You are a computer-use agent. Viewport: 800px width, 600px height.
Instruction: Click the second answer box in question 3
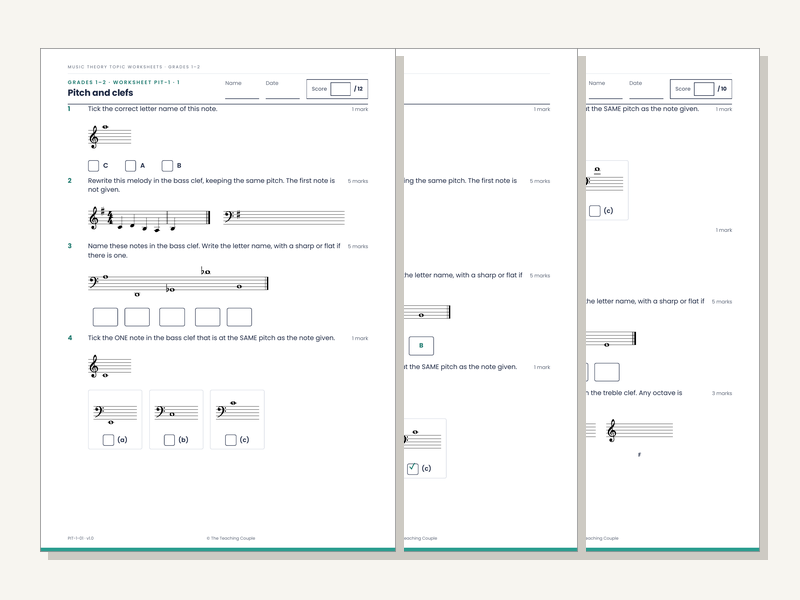coord(137,317)
